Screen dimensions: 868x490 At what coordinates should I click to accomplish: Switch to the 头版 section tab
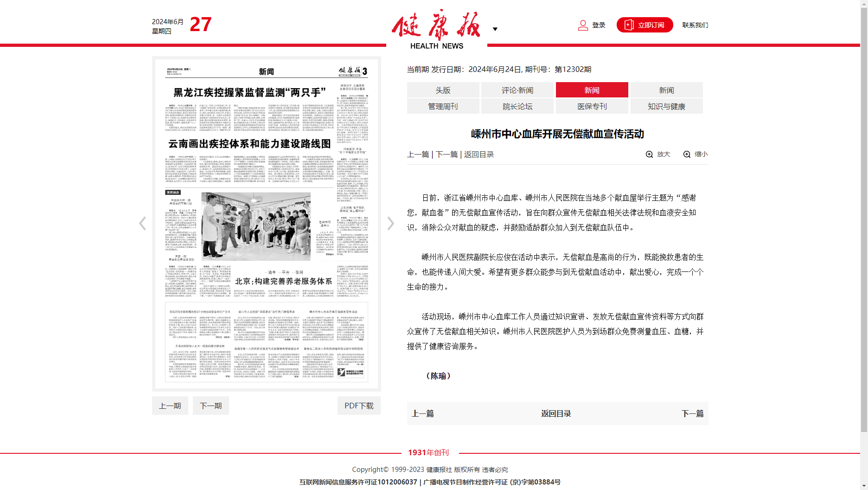coord(443,90)
